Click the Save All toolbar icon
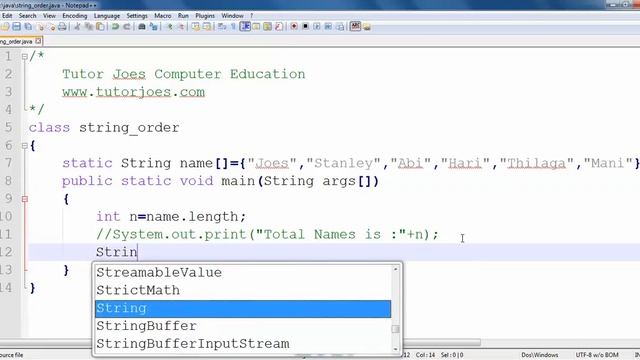This screenshot has height=360, width=640. pos(28,27)
